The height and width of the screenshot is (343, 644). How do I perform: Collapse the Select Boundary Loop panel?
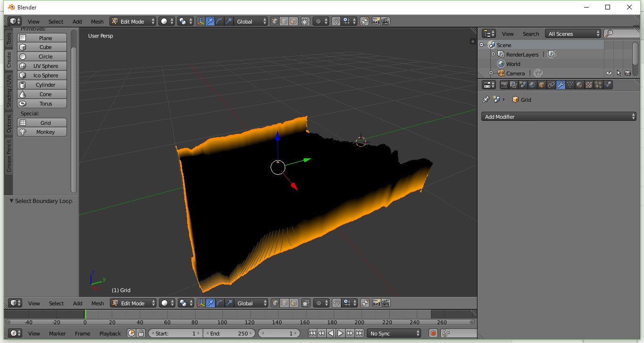coord(10,201)
